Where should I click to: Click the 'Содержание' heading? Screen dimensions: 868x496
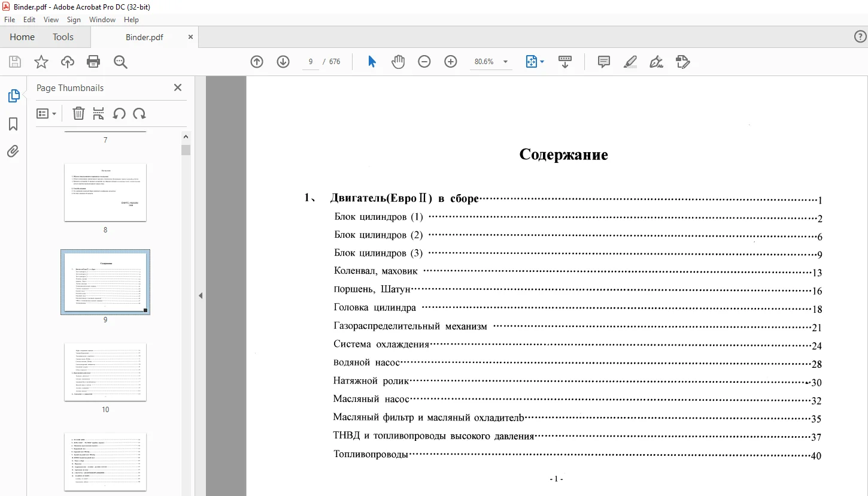point(563,155)
